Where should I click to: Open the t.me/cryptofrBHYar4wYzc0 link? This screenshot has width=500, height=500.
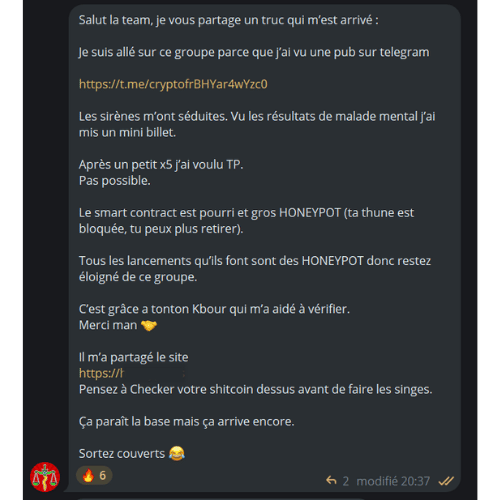[x=173, y=84]
